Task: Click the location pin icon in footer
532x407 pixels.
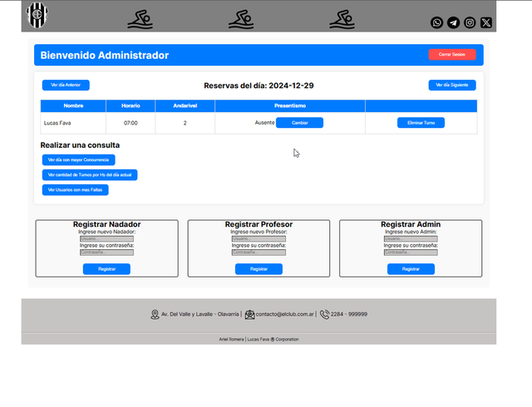Action: 155,315
